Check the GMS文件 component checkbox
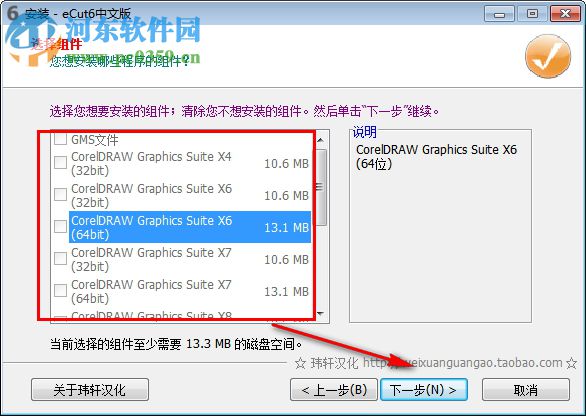The height and width of the screenshot is (416, 586). pos(60,139)
